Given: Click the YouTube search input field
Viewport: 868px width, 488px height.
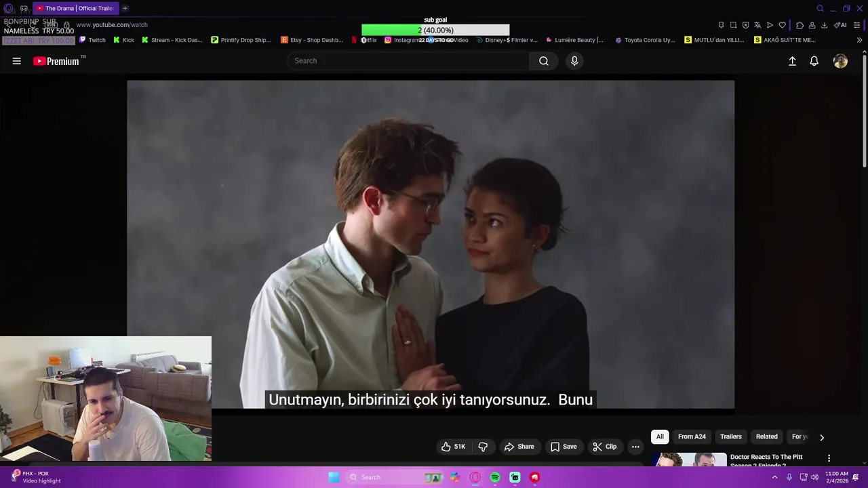Looking at the screenshot, I should [x=408, y=61].
